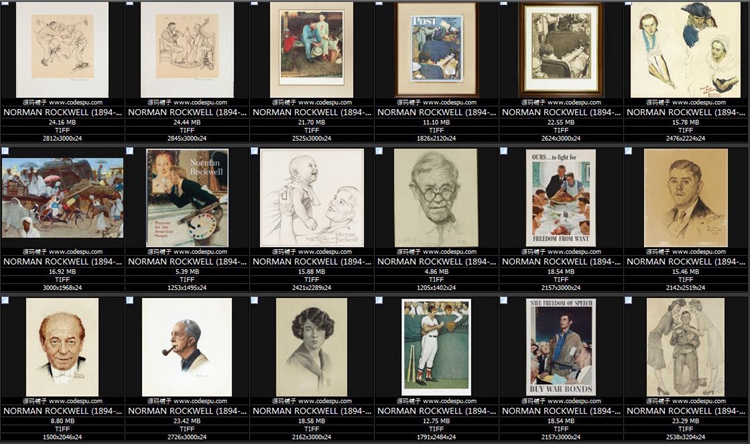Open the Freedom From Want poster thumbnail
This screenshot has width=750, height=444.
(x=561, y=198)
